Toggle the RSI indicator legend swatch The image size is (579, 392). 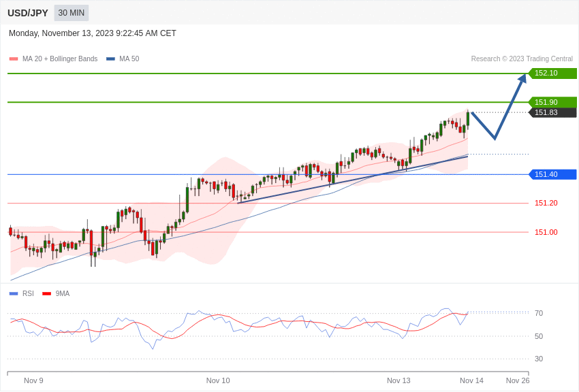tap(14, 293)
